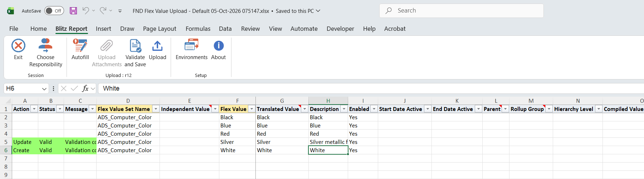Select the Silver flex value cell

pyautogui.click(x=237, y=142)
